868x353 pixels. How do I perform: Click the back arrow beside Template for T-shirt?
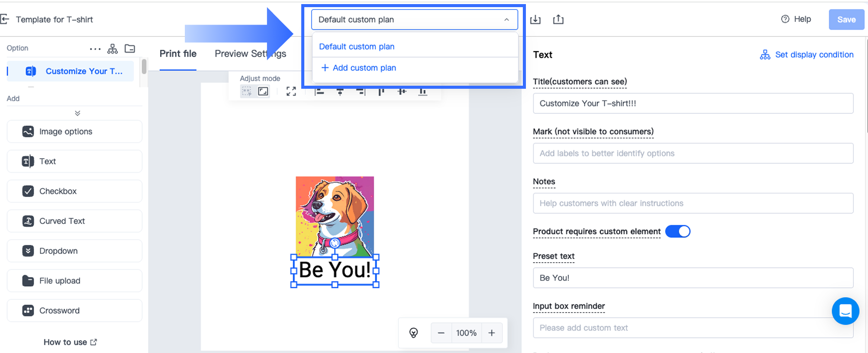click(x=5, y=19)
